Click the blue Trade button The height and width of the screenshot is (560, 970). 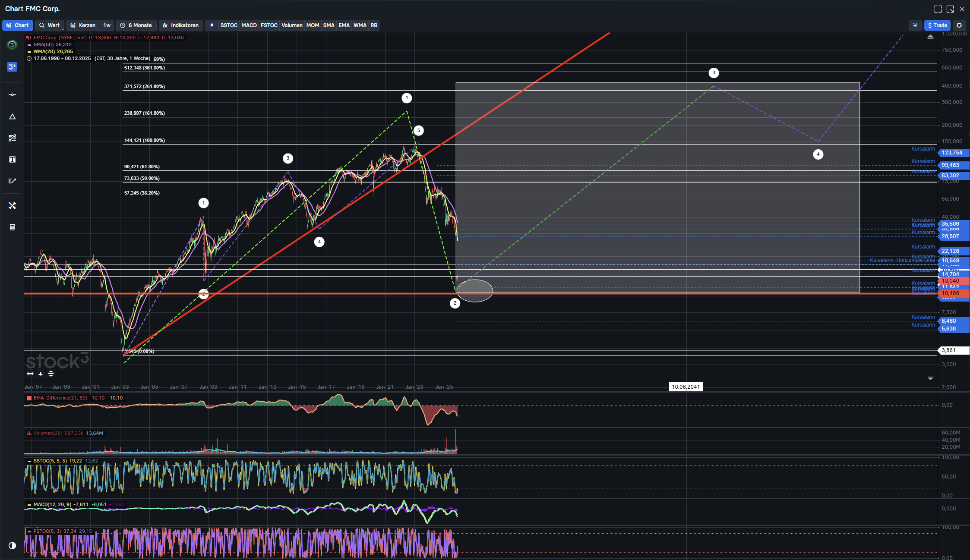(x=937, y=25)
